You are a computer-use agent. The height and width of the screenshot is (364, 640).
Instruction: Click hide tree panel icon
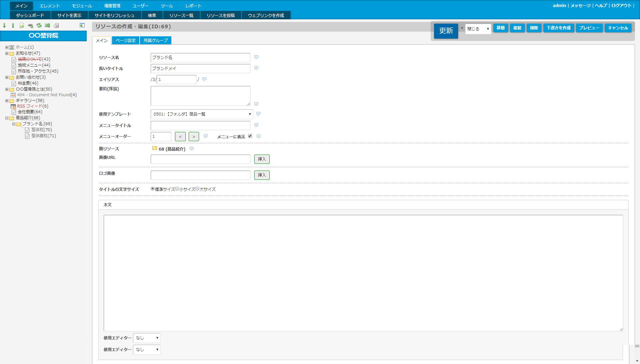(x=82, y=25)
